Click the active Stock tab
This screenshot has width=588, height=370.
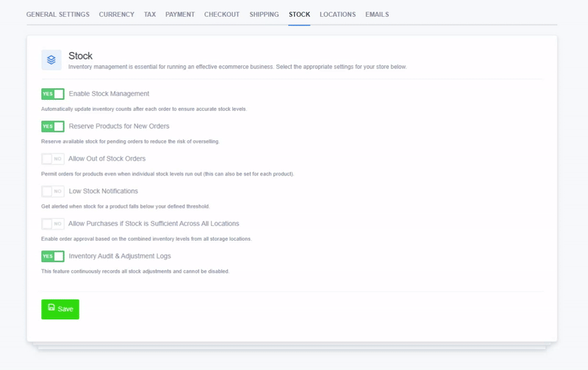tap(299, 15)
